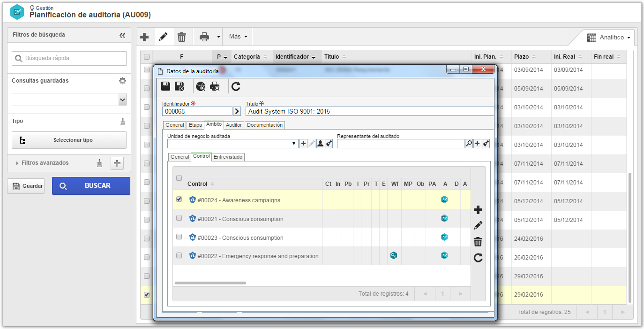Image resolution: width=644 pixels, height=329 pixels.
Task: Click the pencil edit icon in main toolbar
Action: (163, 37)
